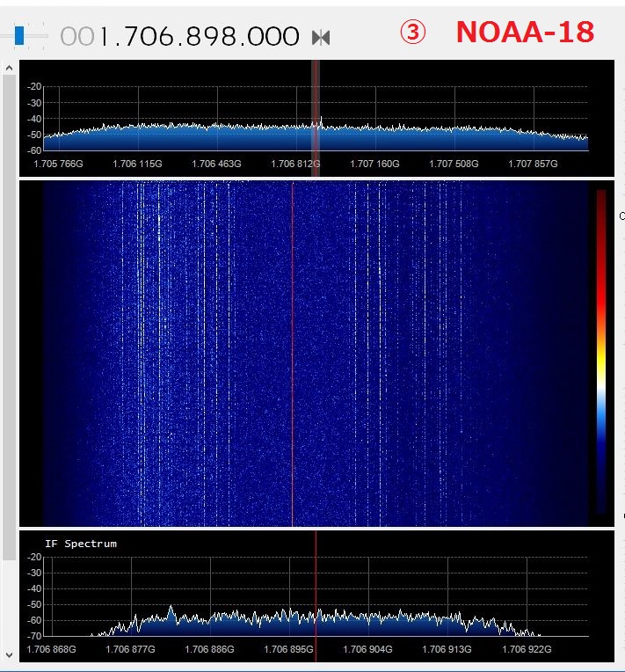This screenshot has height=672, width=625.
Task: Click the 1.706 812G label on the spectrum axis
Action: [295, 164]
